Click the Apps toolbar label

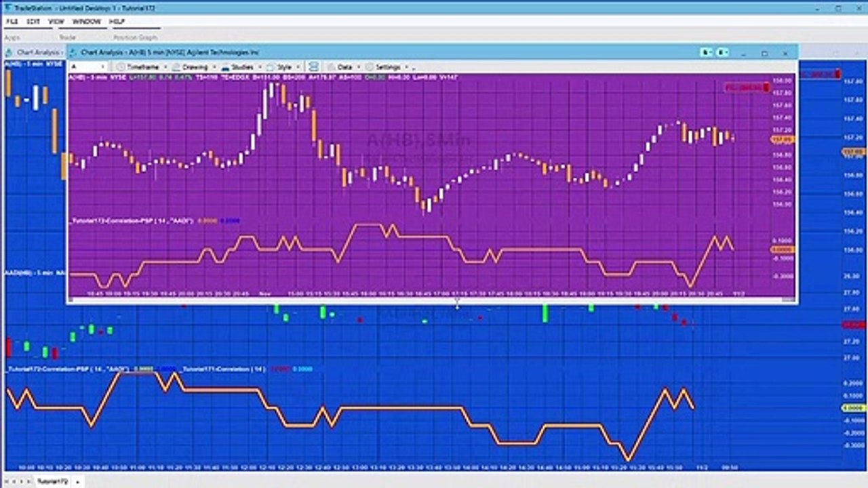click(12, 37)
